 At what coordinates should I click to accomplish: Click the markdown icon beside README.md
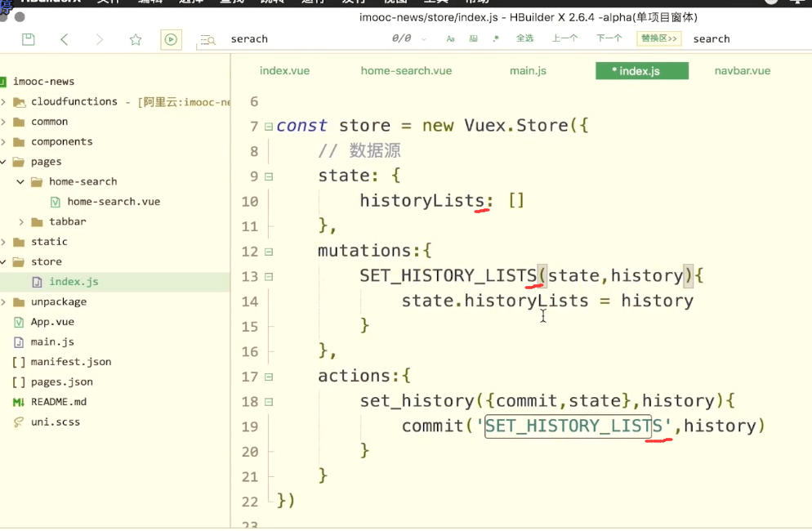point(19,402)
